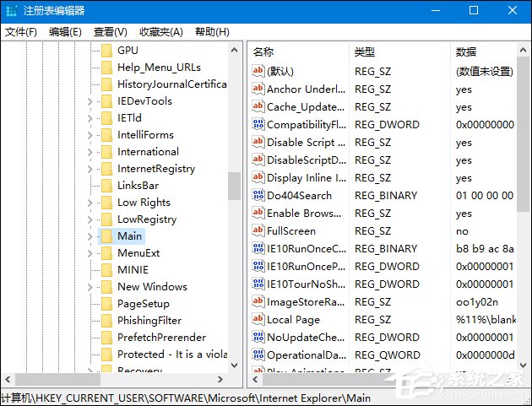Click the DWORD icon beside NoUpdateCheck value
This screenshot has height=406, width=532.
258,338
